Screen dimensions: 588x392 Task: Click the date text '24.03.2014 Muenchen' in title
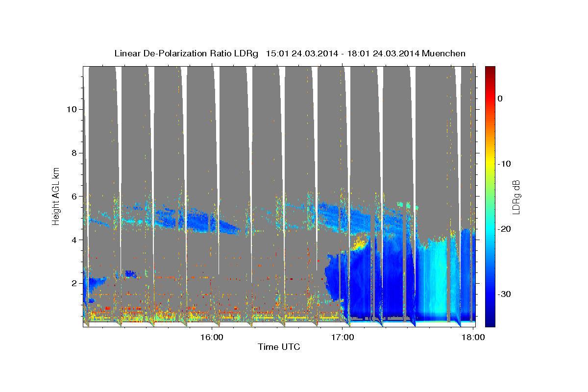419,53
